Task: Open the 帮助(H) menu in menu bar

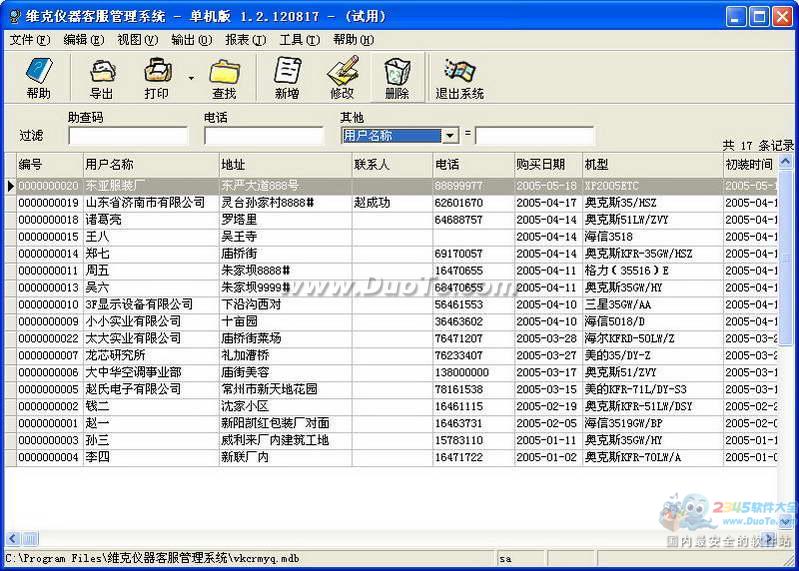Action: tap(354, 39)
